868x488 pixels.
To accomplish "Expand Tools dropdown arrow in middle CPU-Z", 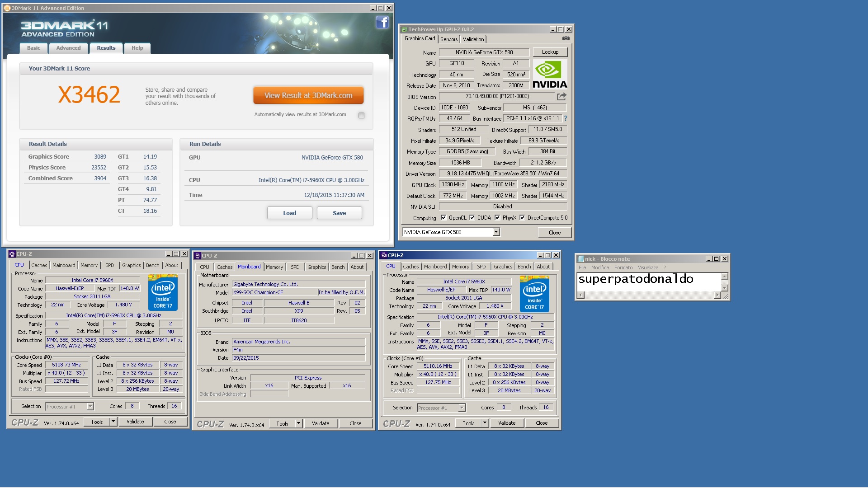I will (x=298, y=423).
